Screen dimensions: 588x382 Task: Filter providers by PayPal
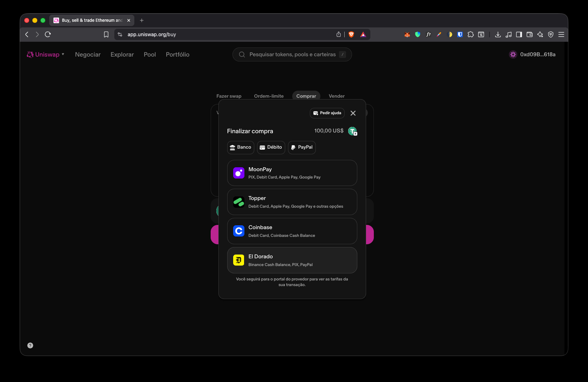(x=302, y=148)
